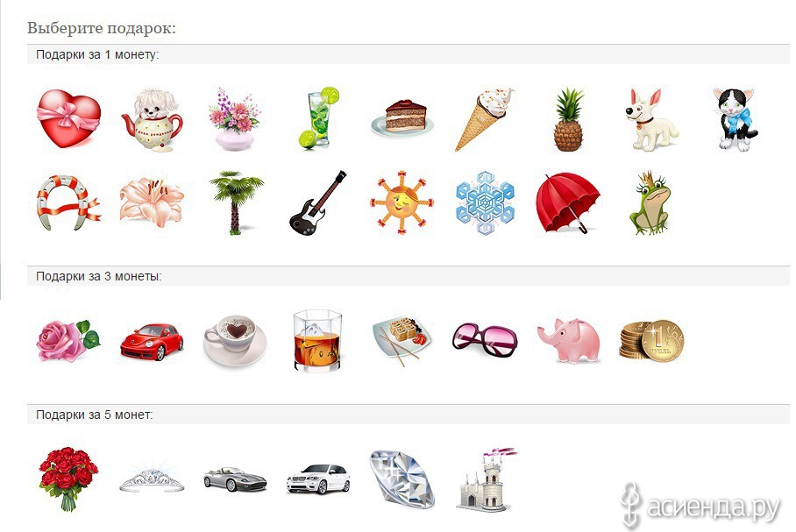The image size is (796, 532).
Task: Select the black electric guitar gift
Action: [x=318, y=202]
